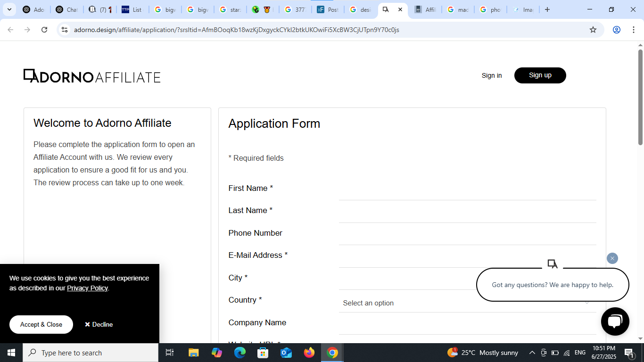Screen dimensions: 644x362
Task: Click the Adorno Affiliate logo
Action: point(92,76)
